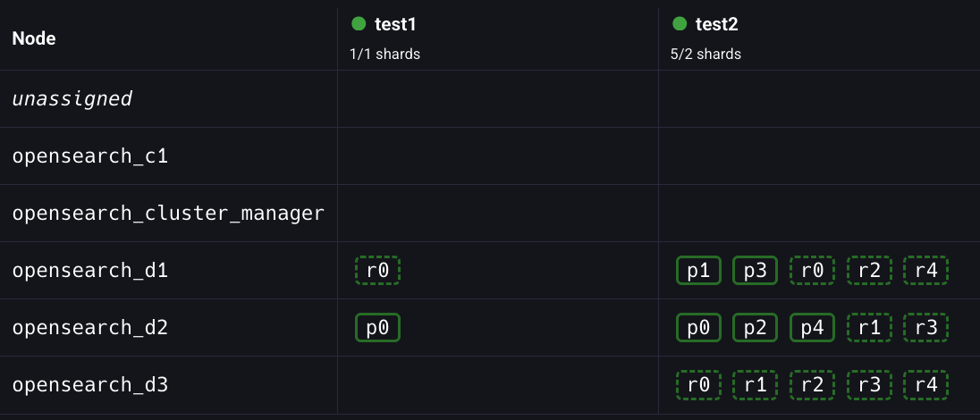This screenshot has height=420, width=980.
Task: Select r1 replica shard on opensearch_d2
Action: pos(869,328)
